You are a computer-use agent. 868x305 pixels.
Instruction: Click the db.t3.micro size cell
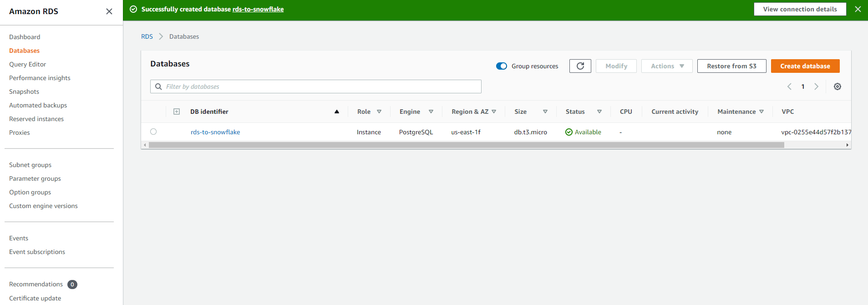pos(531,132)
